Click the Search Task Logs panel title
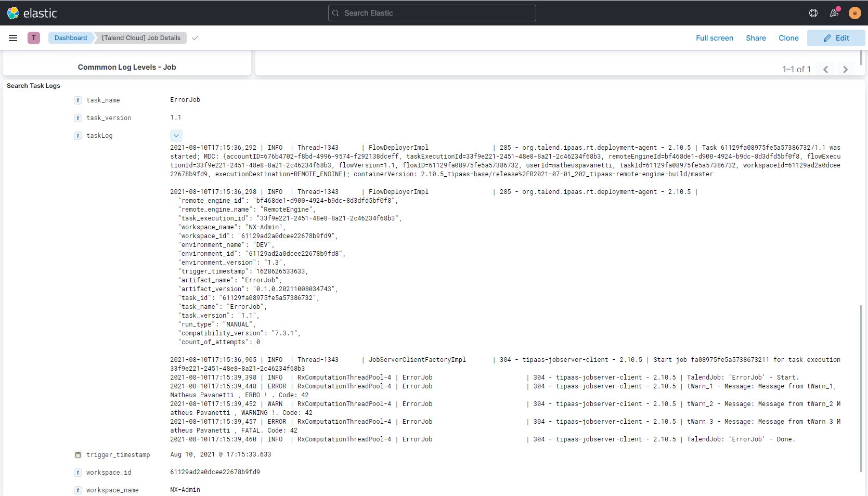This screenshot has height=496, width=868. click(x=33, y=86)
